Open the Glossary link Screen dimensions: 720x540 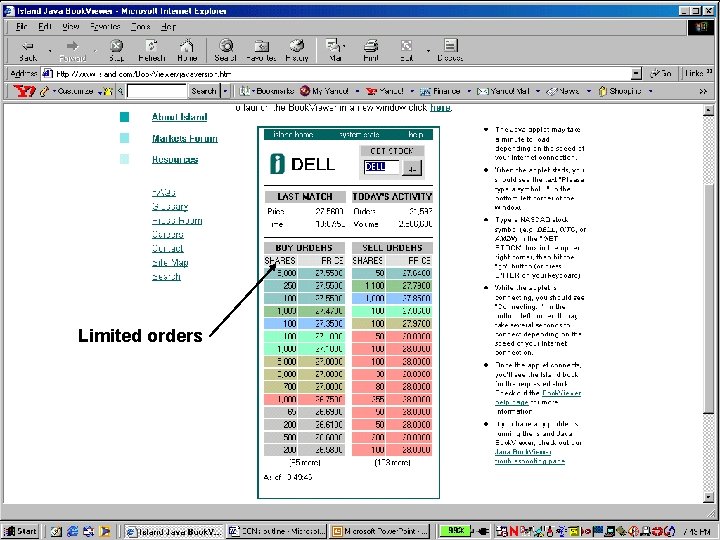(170, 207)
